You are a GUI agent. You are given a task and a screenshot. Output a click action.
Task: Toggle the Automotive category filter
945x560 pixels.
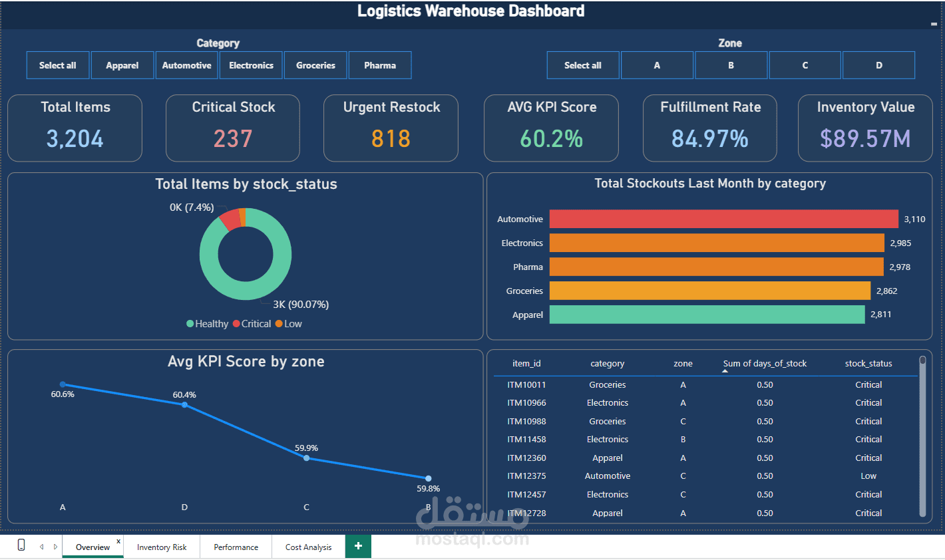coord(186,65)
